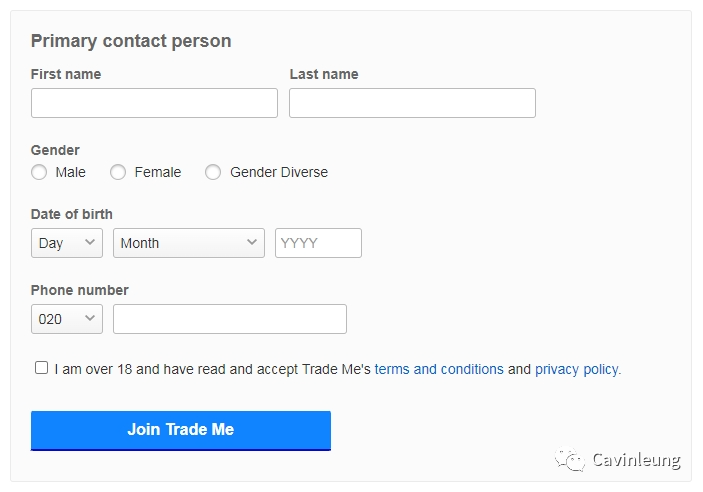703x492 pixels.
Task: Click the First name label
Action: 66,74
